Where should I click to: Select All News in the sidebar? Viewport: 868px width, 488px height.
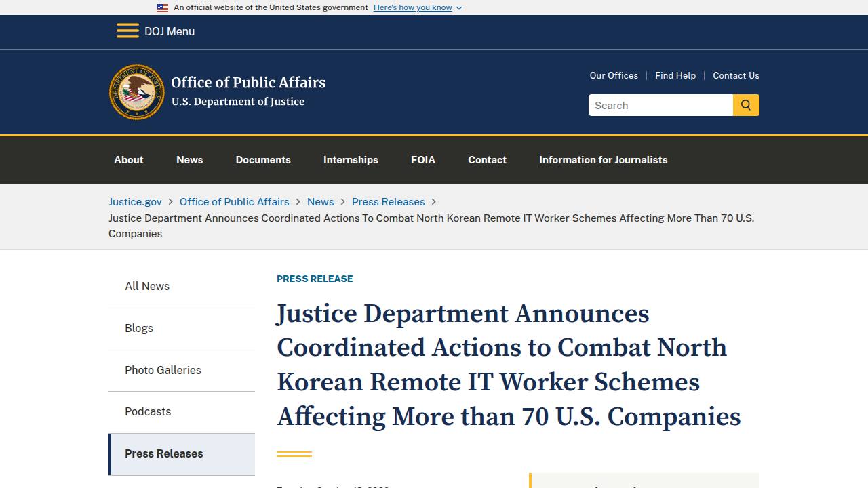(182, 287)
